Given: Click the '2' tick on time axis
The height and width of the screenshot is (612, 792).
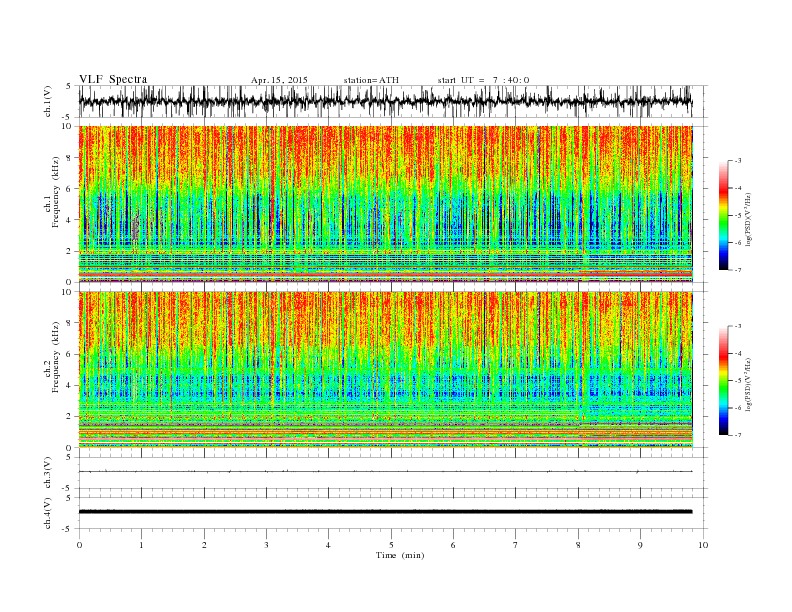Looking at the screenshot, I should point(204,545).
